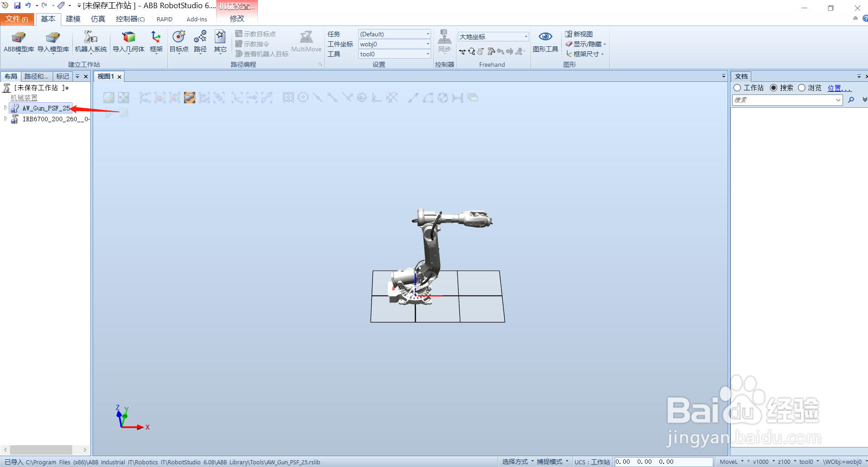Switch to the 修改 ribbon tab
Screen dimensions: 868x467
[237, 19]
